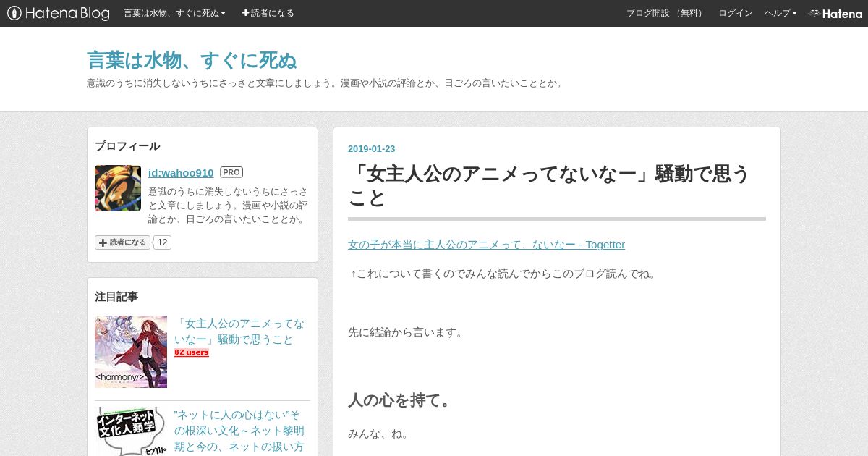Image resolution: width=868 pixels, height=456 pixels.
Task: Open main post title 「女主人公のアニメってないなー」騒動で思うこと
Action: 550,186
